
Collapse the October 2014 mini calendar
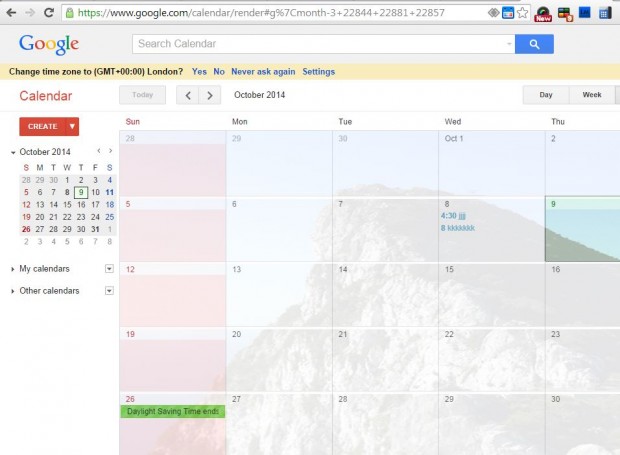coord(13,153)
